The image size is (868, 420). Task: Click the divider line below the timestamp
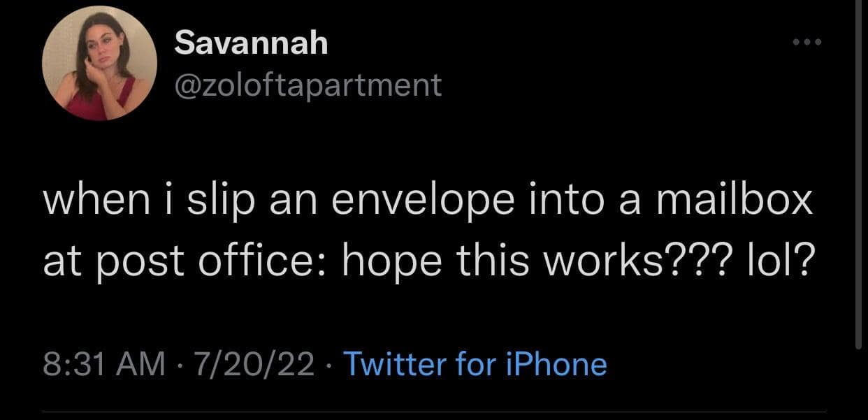tap(433, 412)
